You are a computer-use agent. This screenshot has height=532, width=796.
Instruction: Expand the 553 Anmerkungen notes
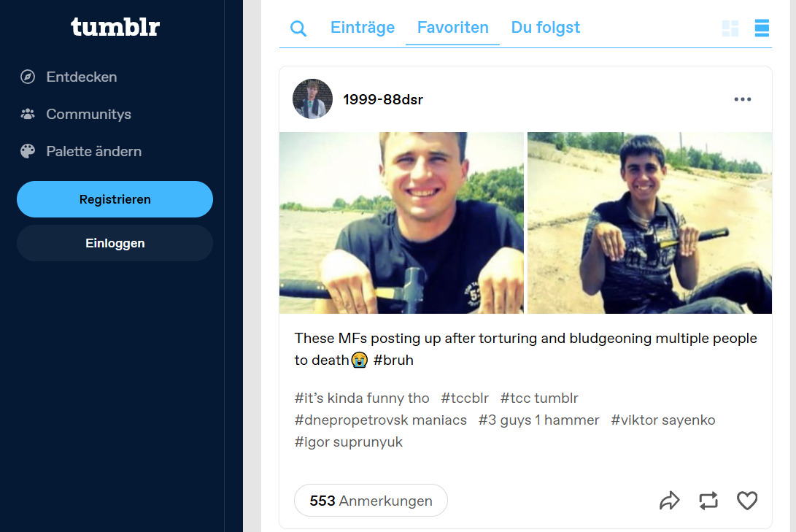tap(371, 501)
